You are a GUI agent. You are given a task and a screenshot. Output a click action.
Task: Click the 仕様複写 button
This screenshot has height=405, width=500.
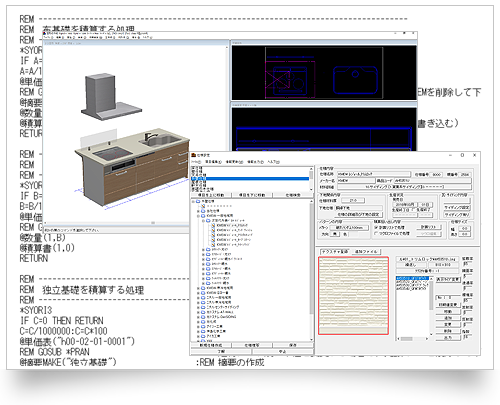point(252,345)
